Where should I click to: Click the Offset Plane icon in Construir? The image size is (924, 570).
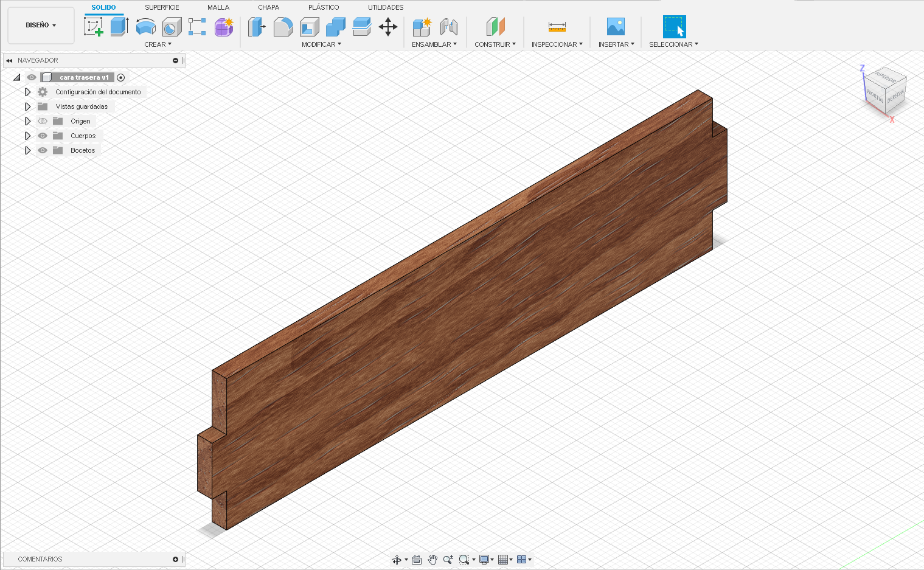(496, 27)
